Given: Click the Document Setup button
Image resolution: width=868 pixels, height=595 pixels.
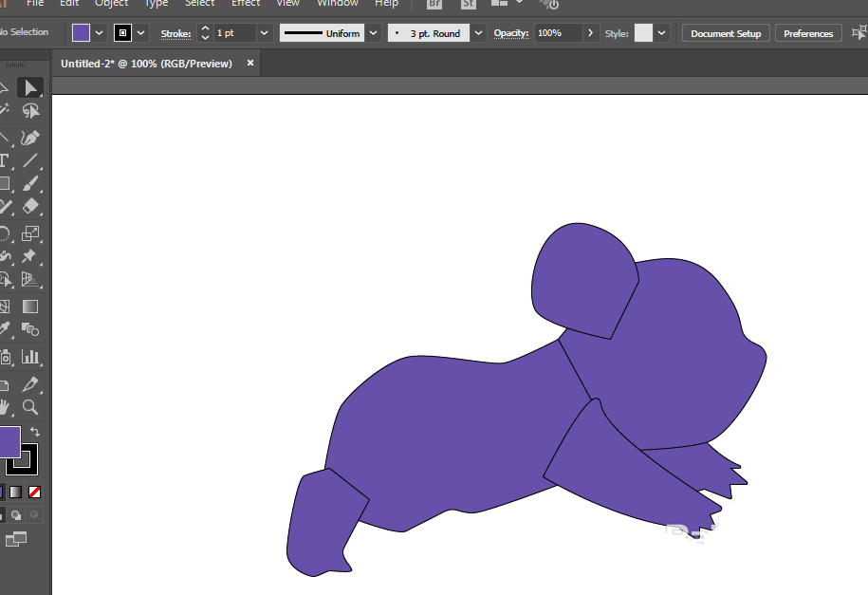Looking at the screenshot, I should pyautogui.click(x=726, y=33).
